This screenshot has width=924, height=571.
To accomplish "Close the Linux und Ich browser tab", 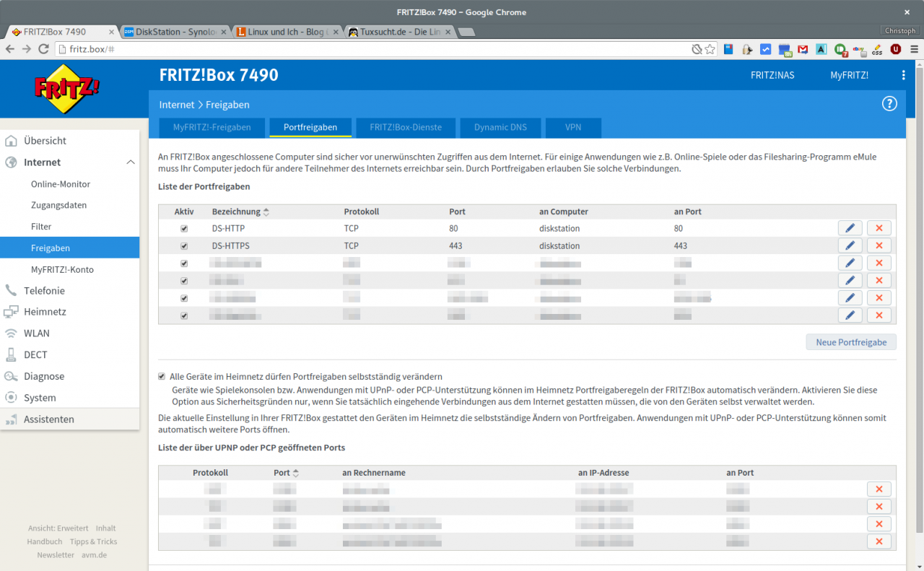I will click(335, 32).
